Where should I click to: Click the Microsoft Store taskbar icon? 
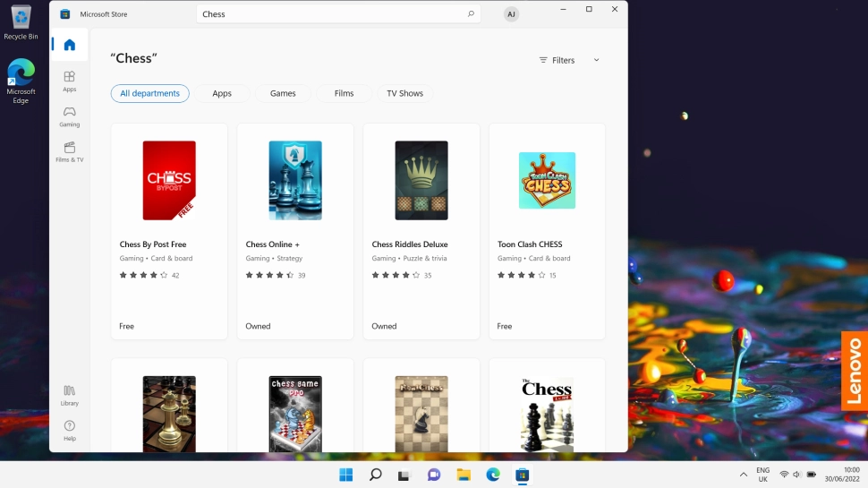pos(522,475)
